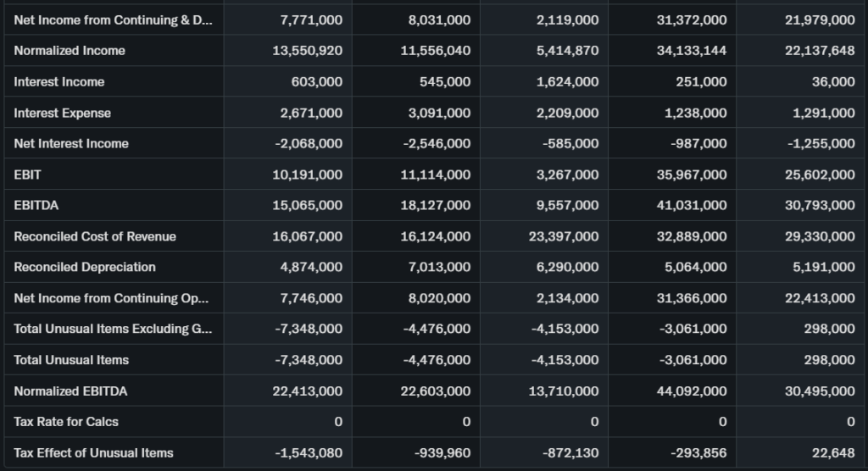The height and width of the screenshot is (471, 868).
Task: Select the Tax Effect value -939,960
Action: click(x=442, y=452)
